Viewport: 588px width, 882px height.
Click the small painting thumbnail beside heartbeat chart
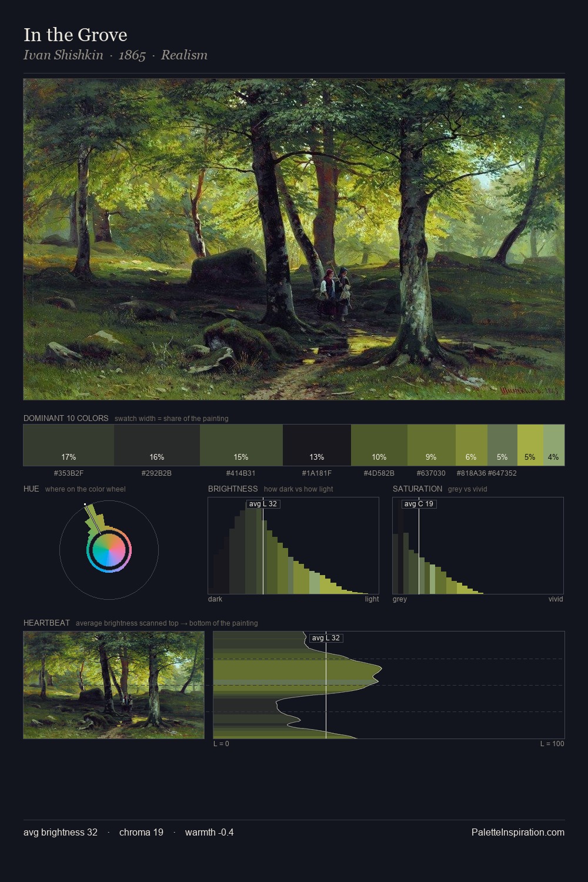pyautogui.click(x=114, y=685)
